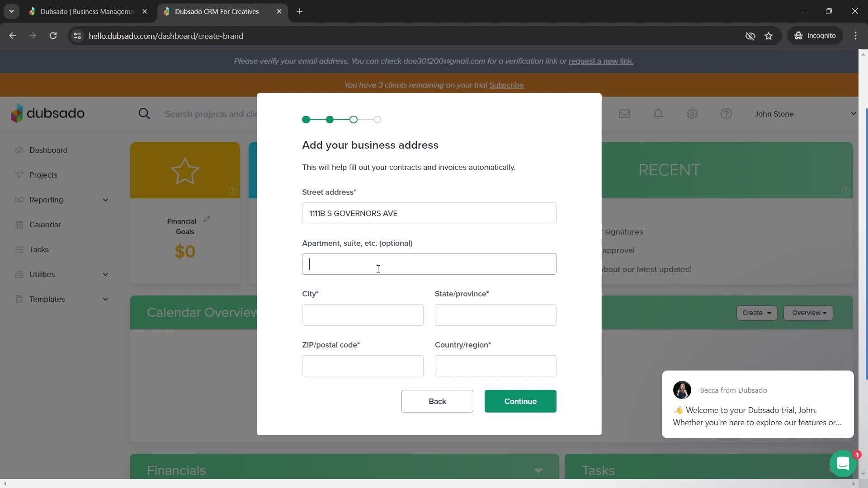Viewport: 868px width, 488px height.
Task: Open the settings gear icon
Action: pyautogui.click(x=692, y=114)
